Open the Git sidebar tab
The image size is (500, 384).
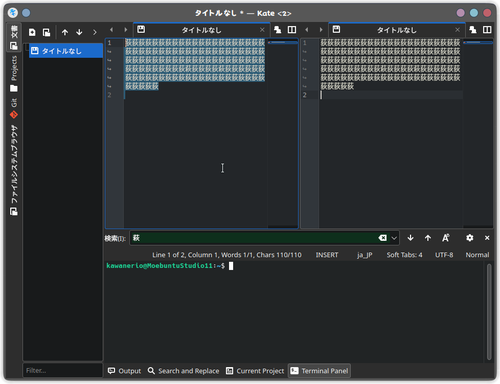point(14,109)
